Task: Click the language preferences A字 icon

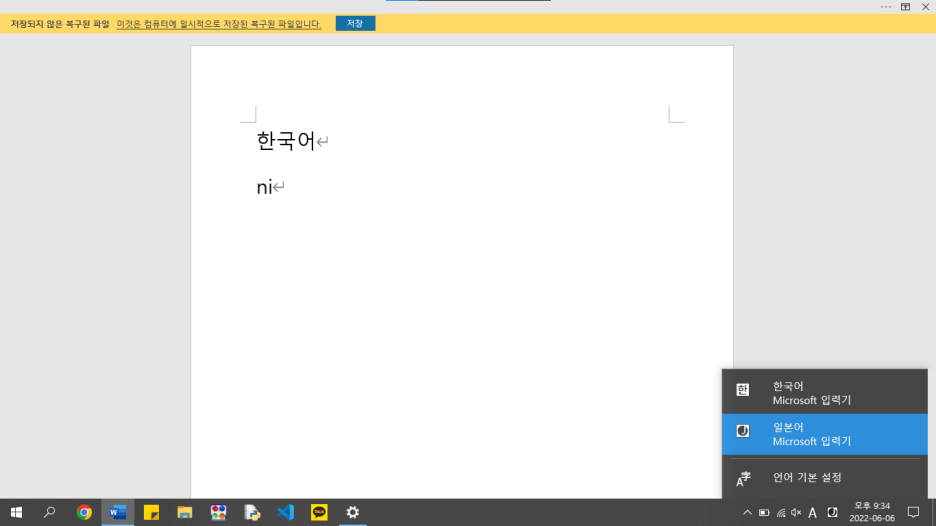Action: point(743,478)
